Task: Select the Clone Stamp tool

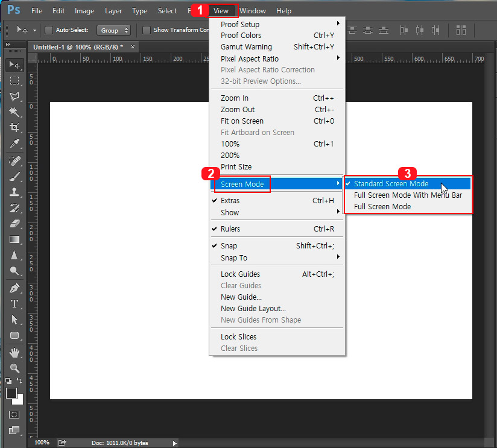Action: pos(14,192)
